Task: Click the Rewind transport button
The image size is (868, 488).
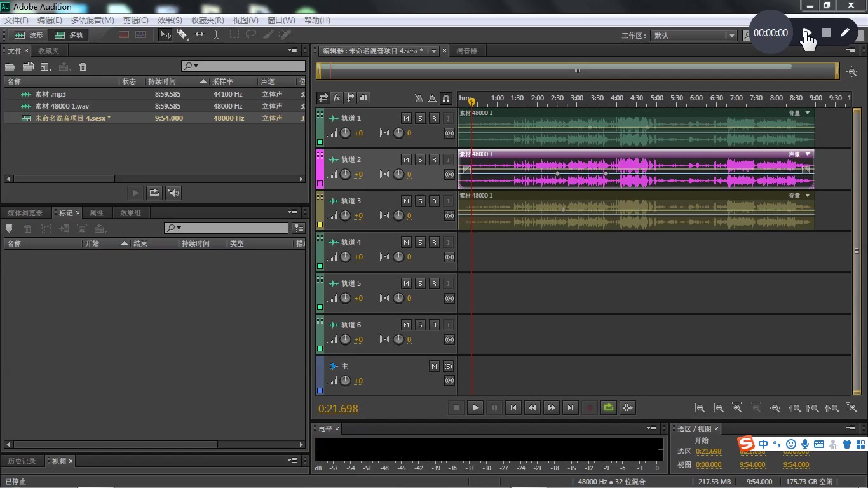Action: point(532,408)
